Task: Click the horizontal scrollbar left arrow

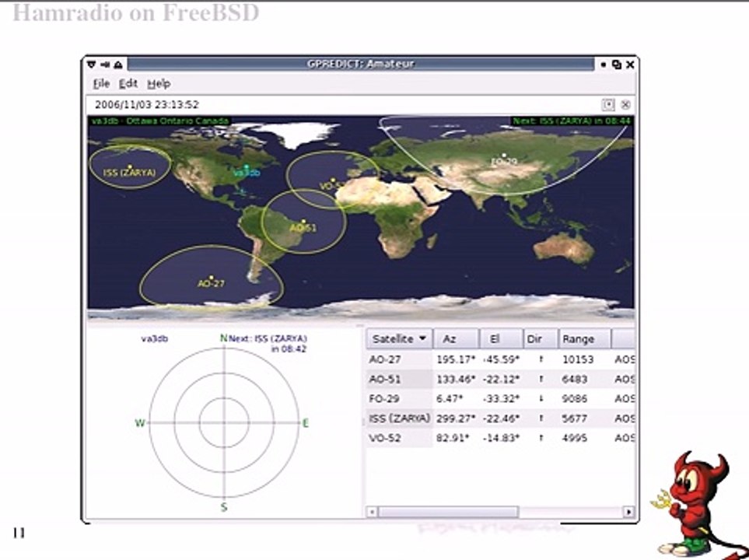Action: (372, 513)
